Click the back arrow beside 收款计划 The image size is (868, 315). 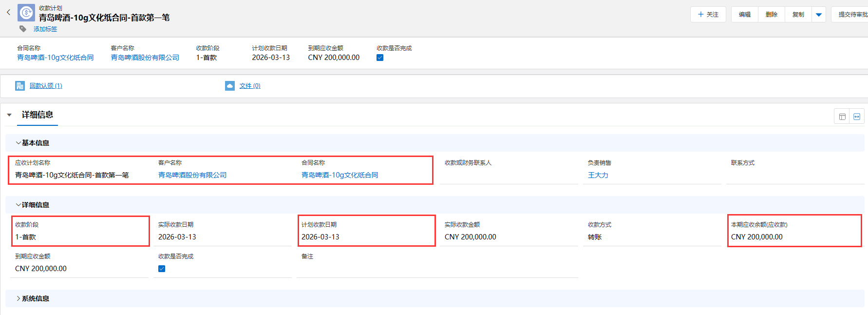[x=8, y=13]
